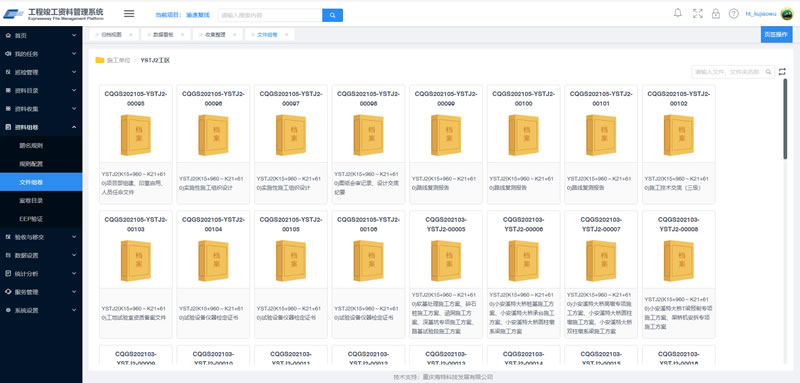Click the 数据设置 sidebar icon

pyautogui.click(x=8, y=255)
